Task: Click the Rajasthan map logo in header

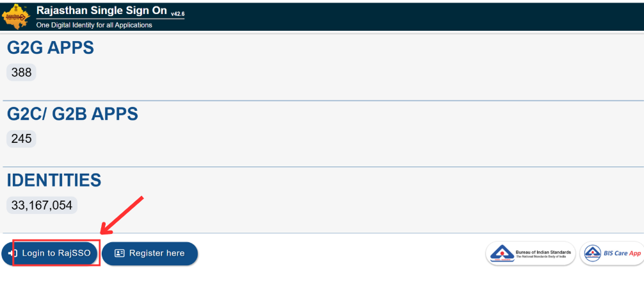Action: point(17,15)
